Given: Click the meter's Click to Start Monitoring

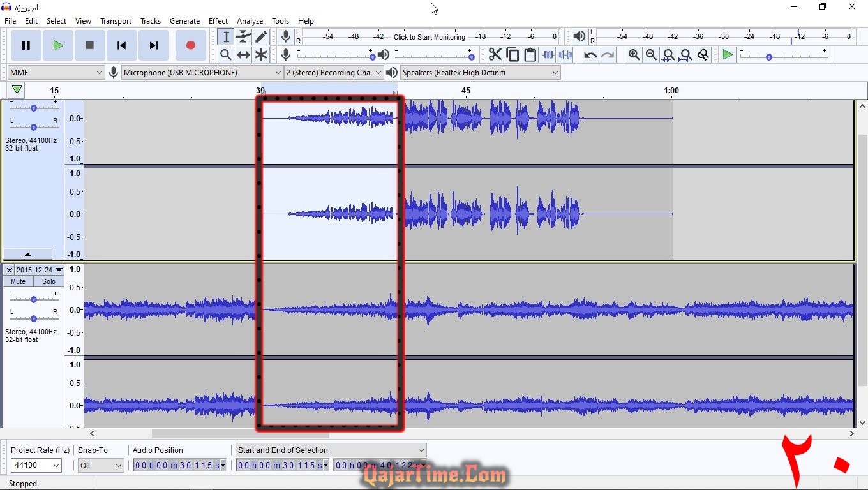Looking at the screenshot, I should click(429, 37).
